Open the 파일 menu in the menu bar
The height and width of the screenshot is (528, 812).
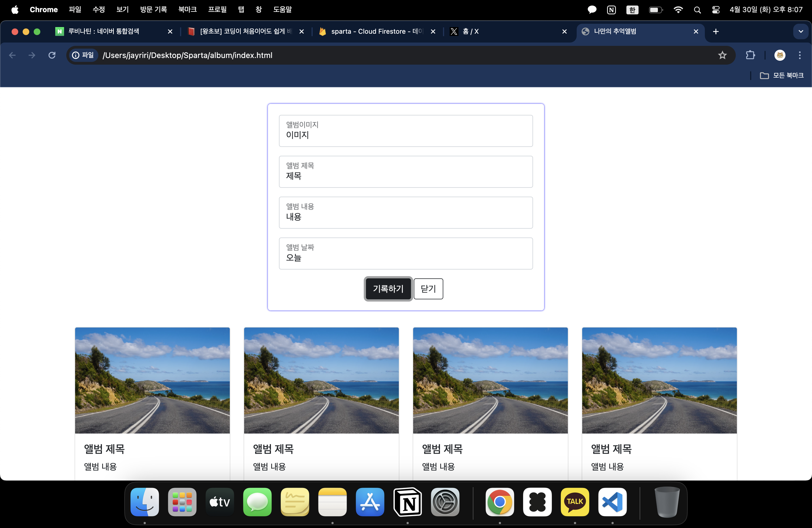(75, 10)
